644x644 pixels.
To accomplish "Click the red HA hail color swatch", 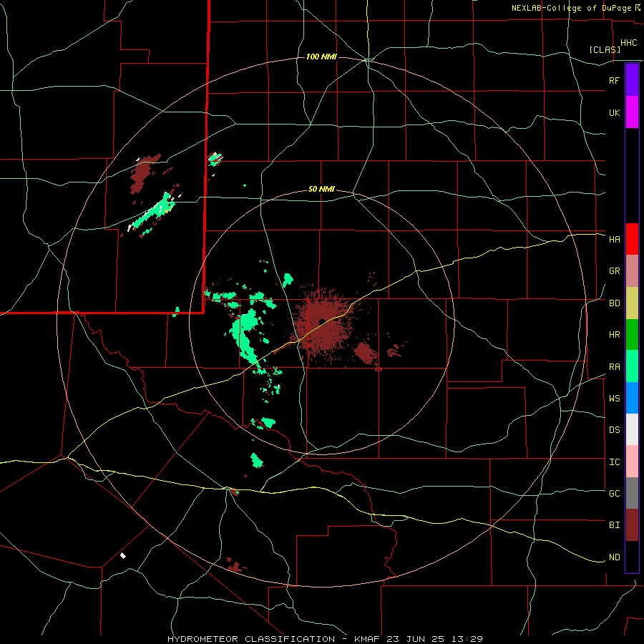I will pyautogui.click(x=632, y=239).
